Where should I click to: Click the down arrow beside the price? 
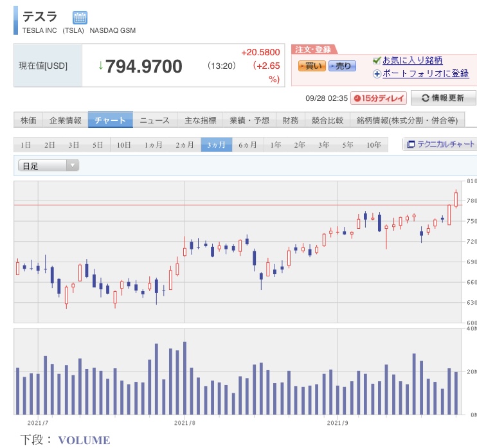pos(101,66)
